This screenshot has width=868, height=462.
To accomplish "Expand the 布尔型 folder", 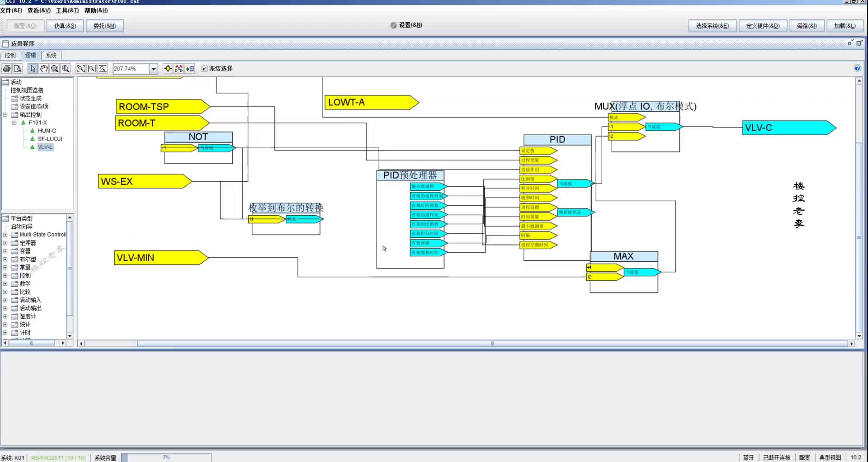I will [5, 259].
